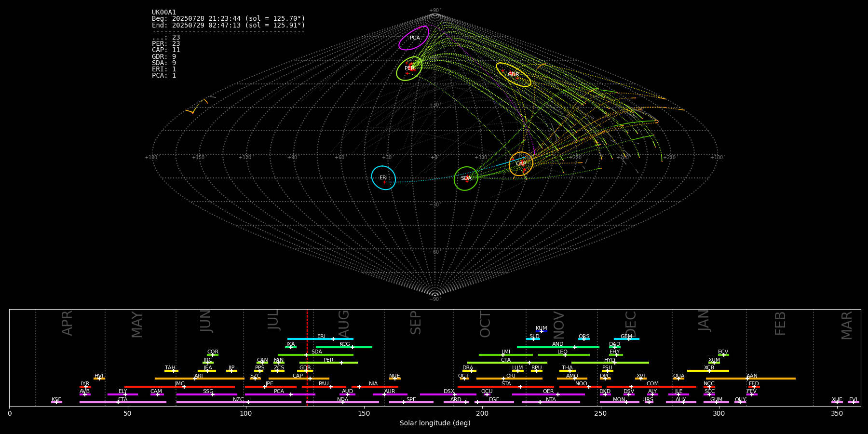This screenshot has width=868, height=434.
Task: Select the PER radiant circle on the sky map
Action: [409, 68]
